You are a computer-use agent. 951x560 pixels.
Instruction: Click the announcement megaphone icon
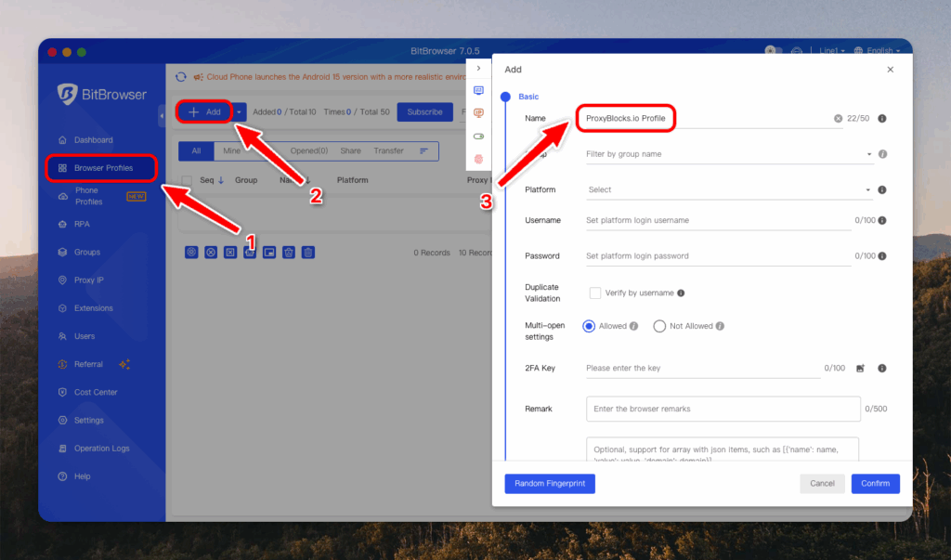(x=198, y=77)
